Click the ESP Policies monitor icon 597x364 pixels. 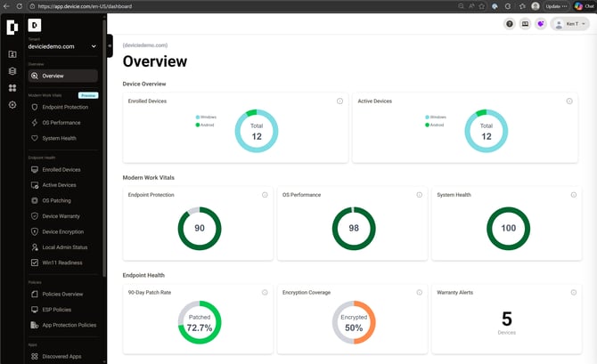[x=35, y=309]
